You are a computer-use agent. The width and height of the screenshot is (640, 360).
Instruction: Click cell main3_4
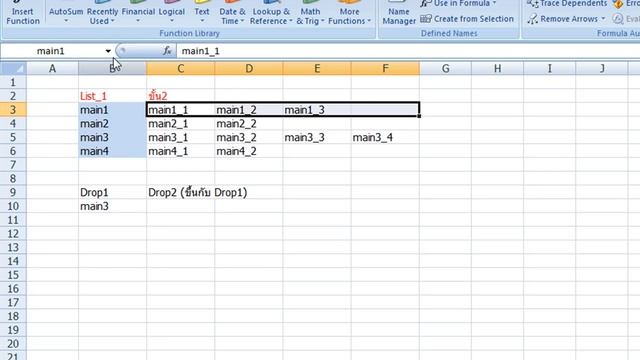tap(385, 137)
